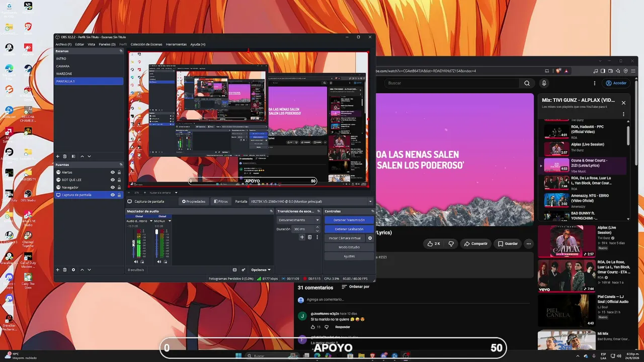Open the Opciones dropdown in audio mixer
This screenshot has width=644, height=362.
tap(261, 270)
